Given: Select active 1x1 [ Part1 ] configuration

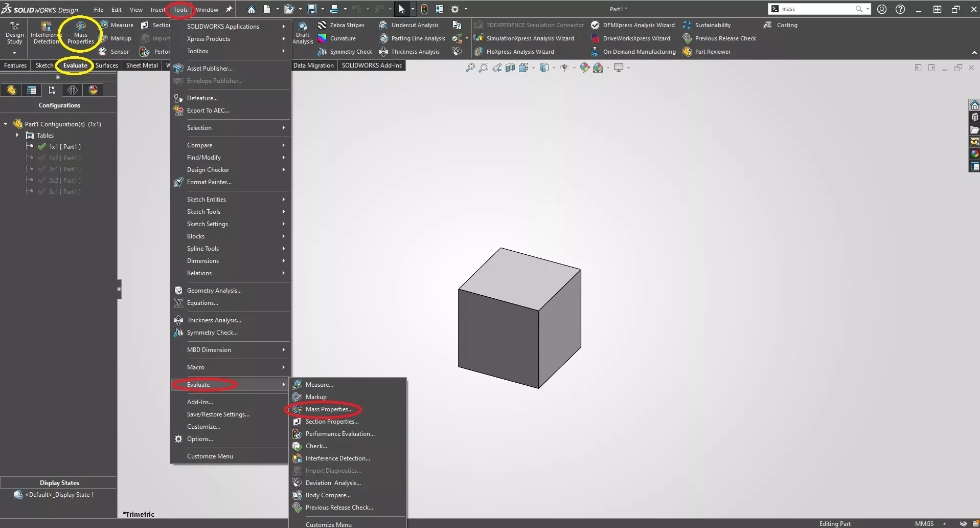Looking at the screenshot, I should click(x=65, y=147).
